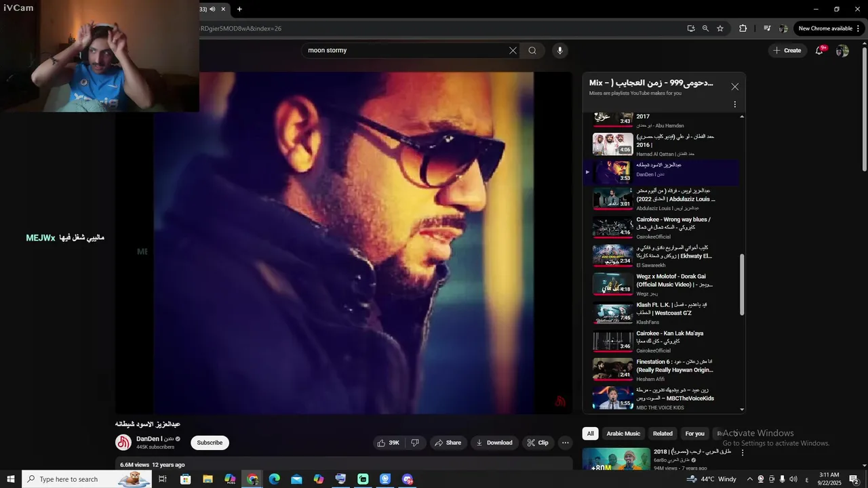Dislike the video
The height and width of the screenshot is (488, 868).
click(x=415, y=443)
